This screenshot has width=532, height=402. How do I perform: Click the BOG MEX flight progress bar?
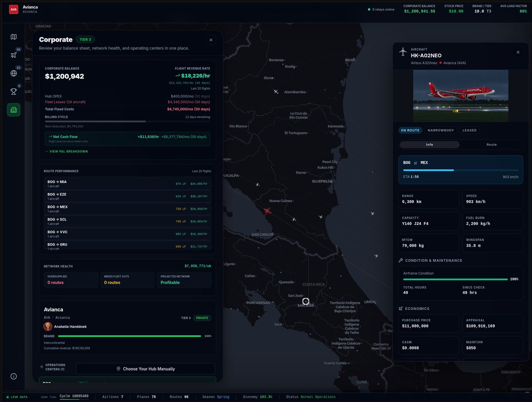pos(461,170)
